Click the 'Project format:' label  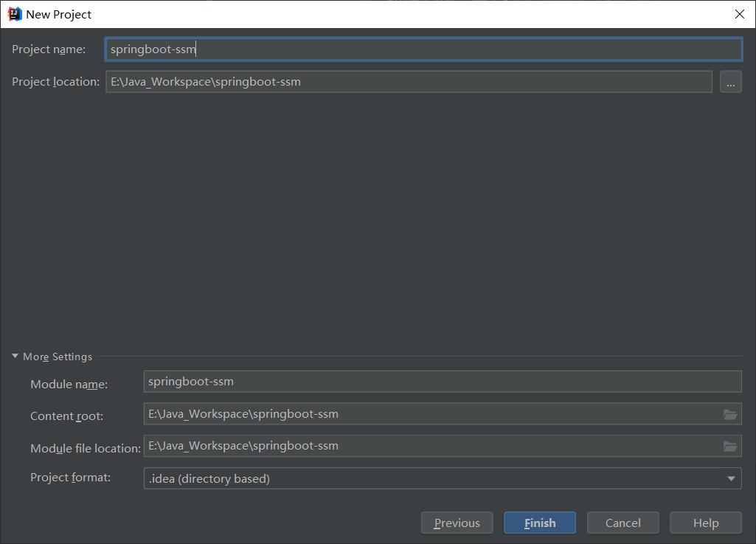70,478
